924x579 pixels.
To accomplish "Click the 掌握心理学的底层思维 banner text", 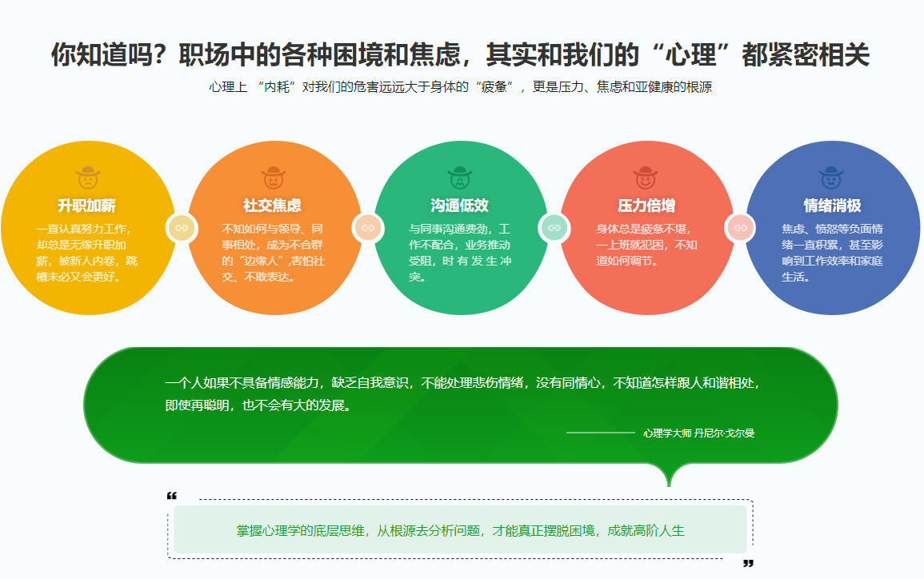I will pyautogui.click(x=460, y=530).
